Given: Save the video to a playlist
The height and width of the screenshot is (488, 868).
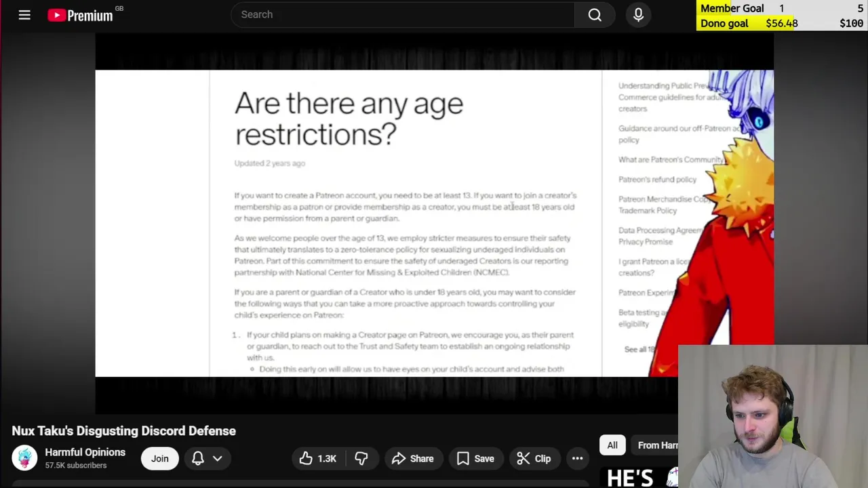Looking at the screenshot, I should point(475,459).
